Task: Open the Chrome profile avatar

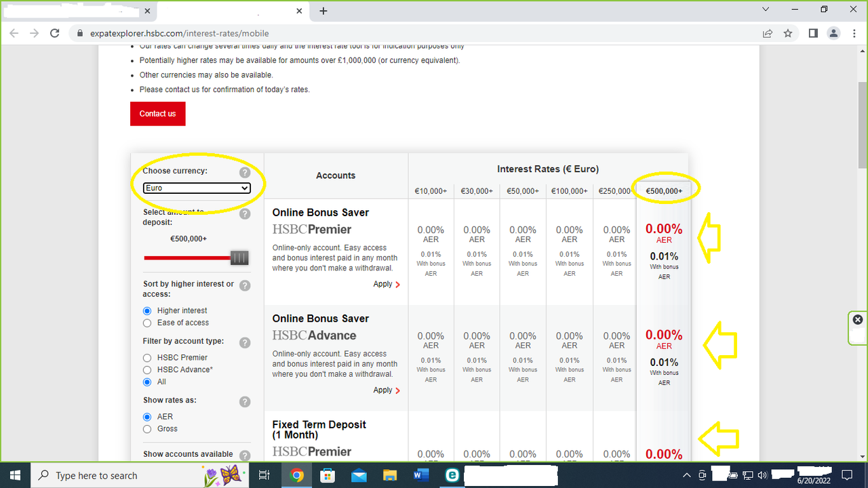Action: tap(833, 33)
